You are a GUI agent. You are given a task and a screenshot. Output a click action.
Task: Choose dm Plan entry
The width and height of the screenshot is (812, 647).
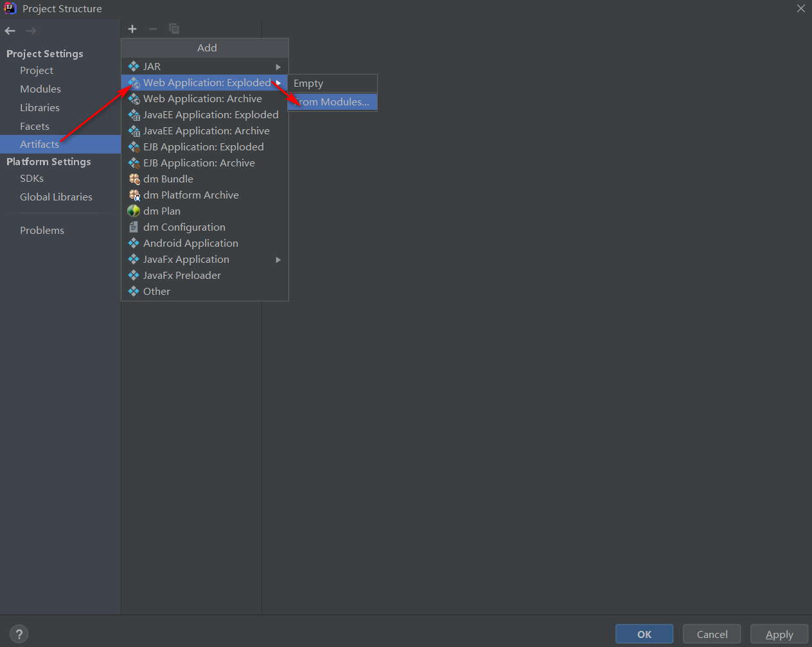(205, 211)
